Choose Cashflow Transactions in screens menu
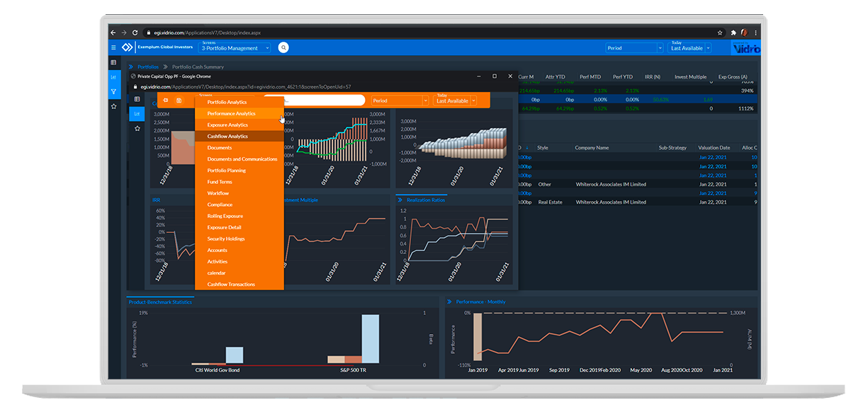 coord(239,284)
